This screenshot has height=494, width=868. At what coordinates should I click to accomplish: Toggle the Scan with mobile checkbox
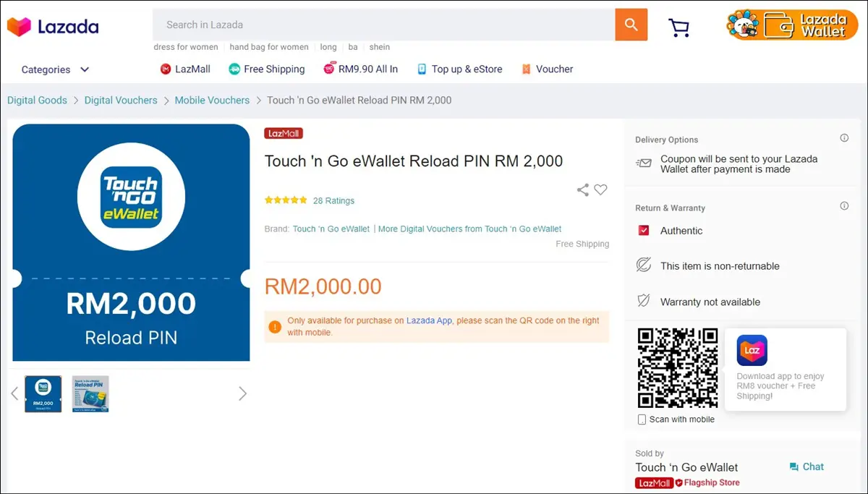pyautogui.click(x=642, y=420)
